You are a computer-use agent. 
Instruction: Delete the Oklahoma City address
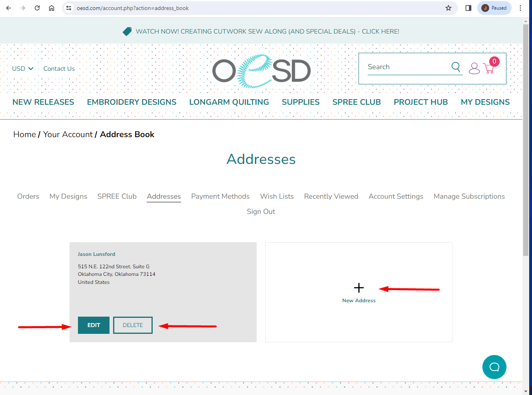point(133,325)
